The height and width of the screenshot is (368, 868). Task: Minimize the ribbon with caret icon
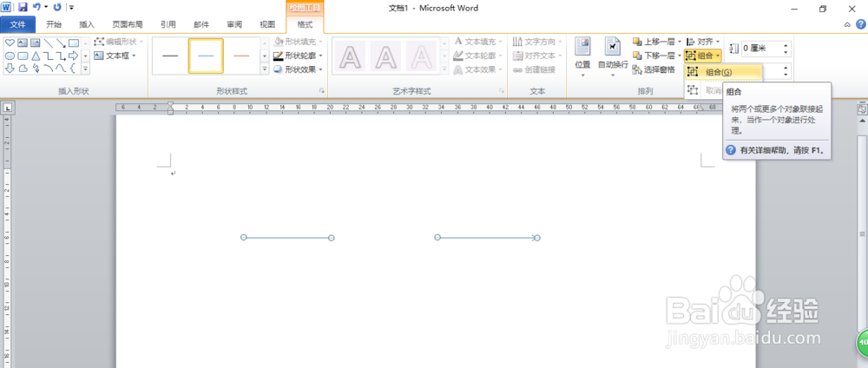tap(847, 24)
